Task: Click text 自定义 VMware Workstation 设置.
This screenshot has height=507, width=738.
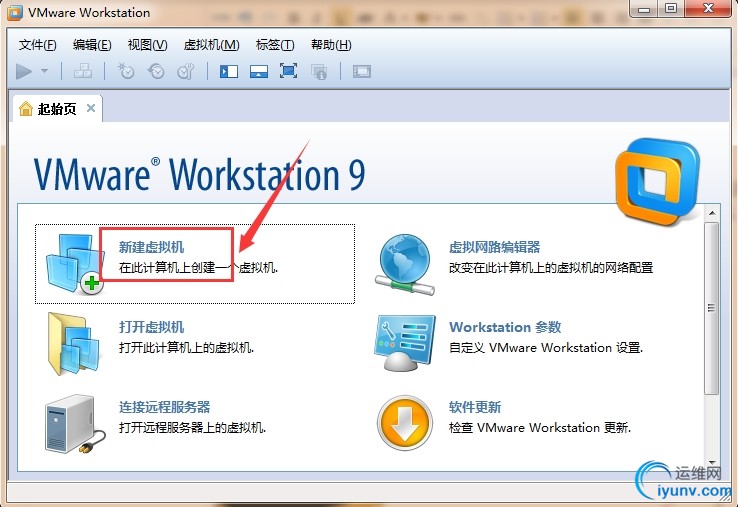Action: (546, 348)
